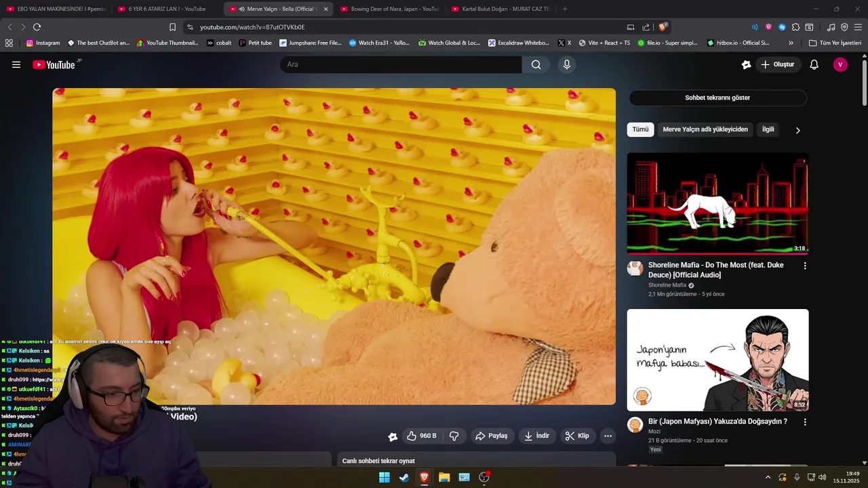The width and height of the screenshot is (868, 488).
Task: Open the site settings icon in address bar
Action: tap(190, 27)
